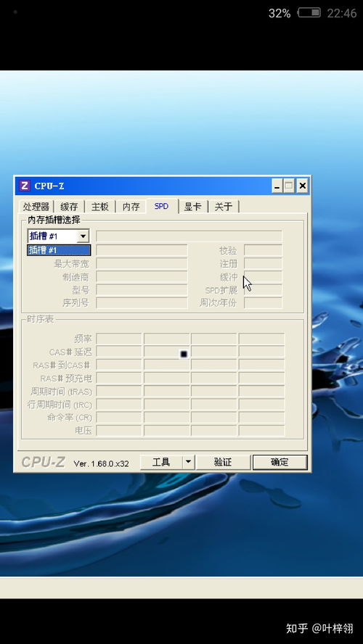Switch to the 缓存 tab
363x644 pixels.
pyautogui.click(x=69, y=207)
